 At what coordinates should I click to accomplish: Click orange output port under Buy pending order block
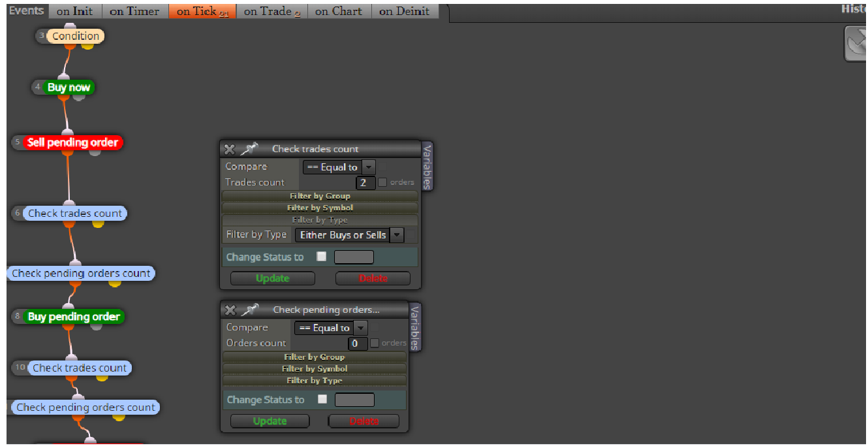tap(68, 327)
